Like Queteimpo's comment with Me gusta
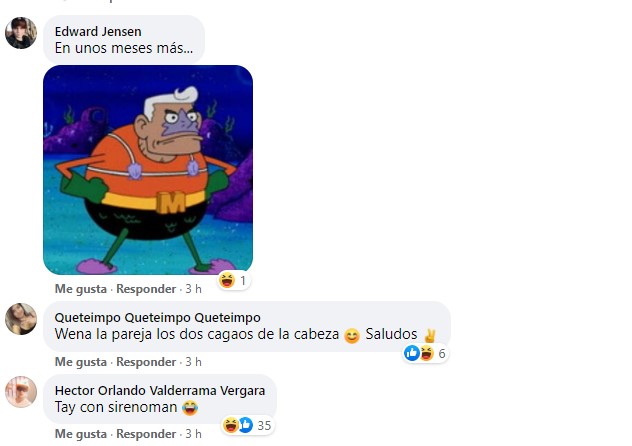The width and height of the screenshot is (632, 446). tap(81, 362)
